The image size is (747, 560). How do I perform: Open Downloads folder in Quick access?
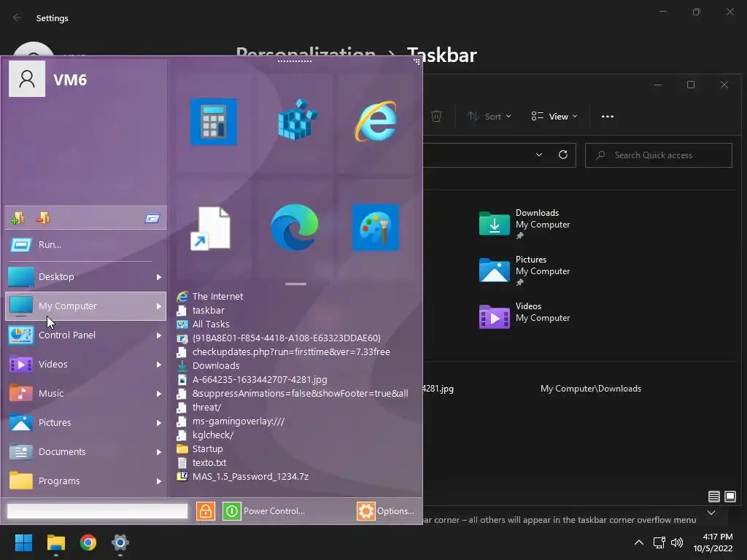pyautogui.click(x=525, y=224)
